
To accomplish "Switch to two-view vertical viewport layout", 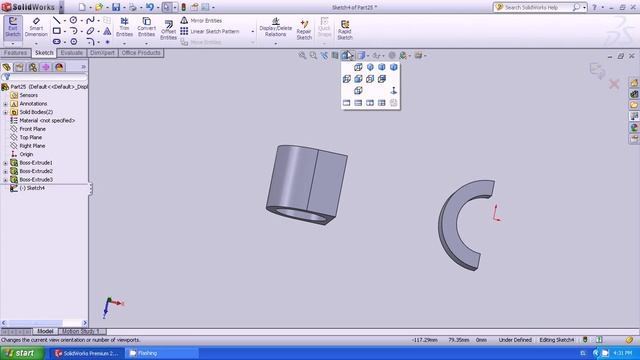I will coord(370,103).
